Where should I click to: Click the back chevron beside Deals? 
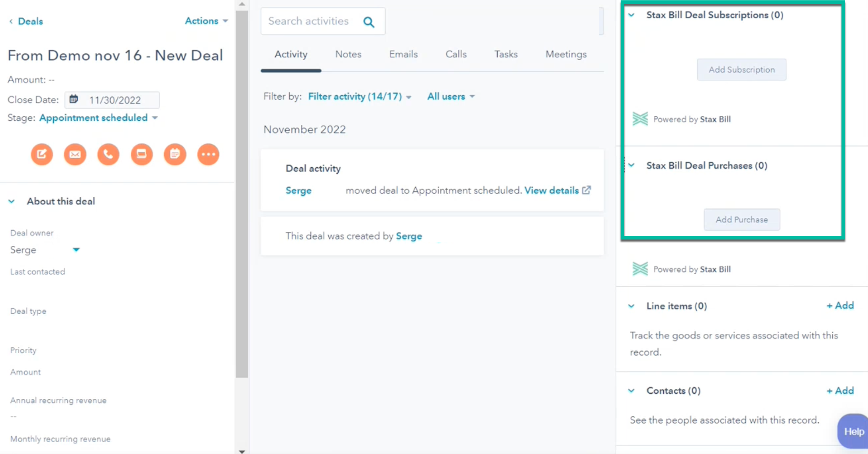coord(11,21)
